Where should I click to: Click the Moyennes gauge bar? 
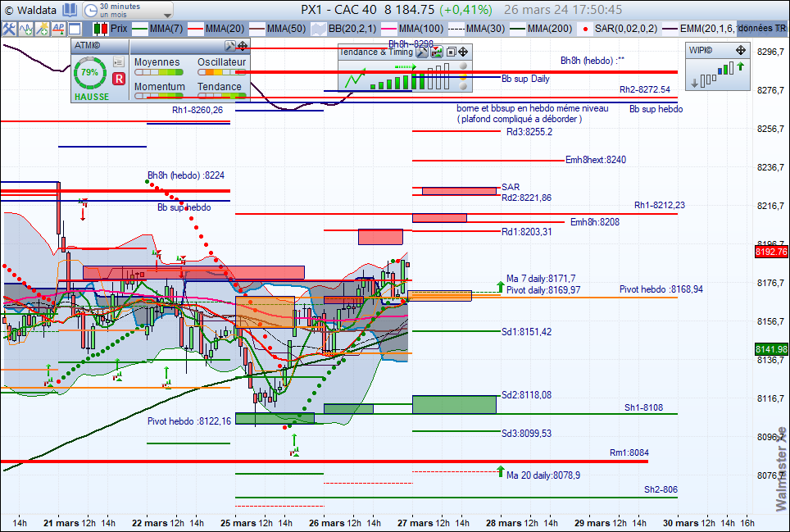tap(159, 72)
